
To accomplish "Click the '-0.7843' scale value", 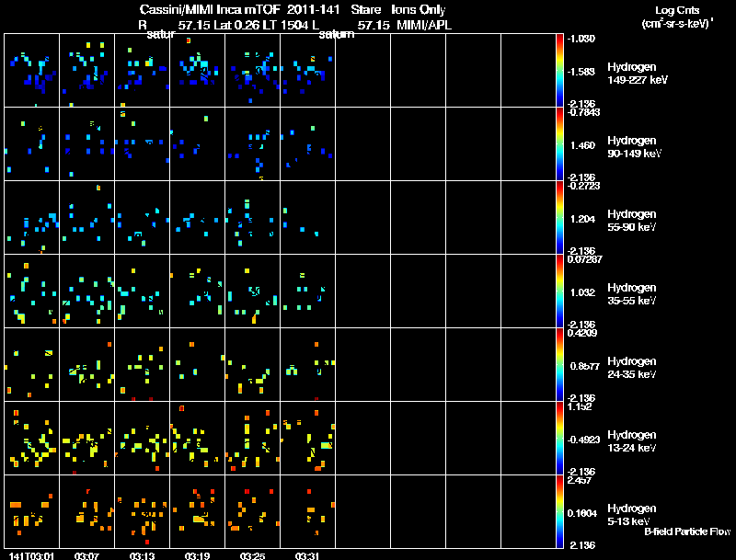I will click(x=583, y=111).
